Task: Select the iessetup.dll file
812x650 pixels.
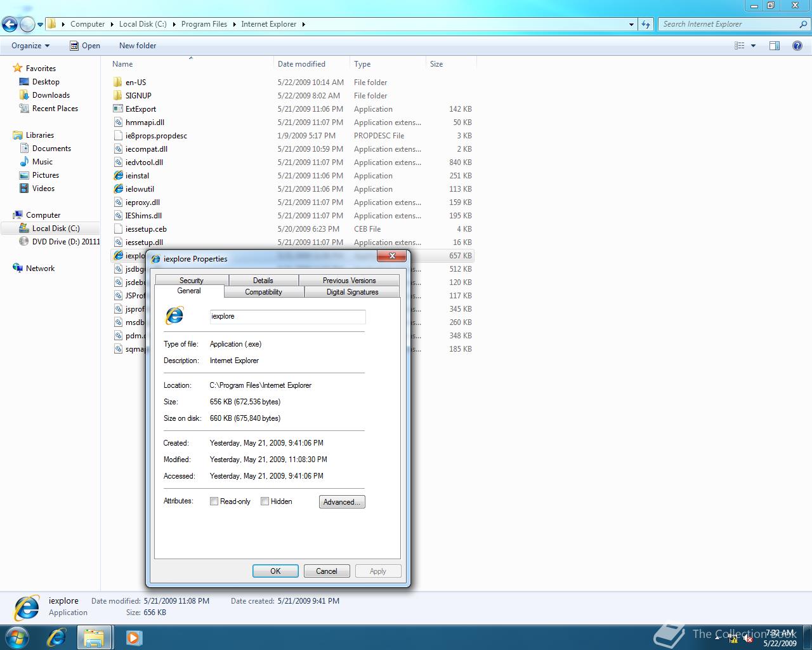Action: click(x=144, y=242)
